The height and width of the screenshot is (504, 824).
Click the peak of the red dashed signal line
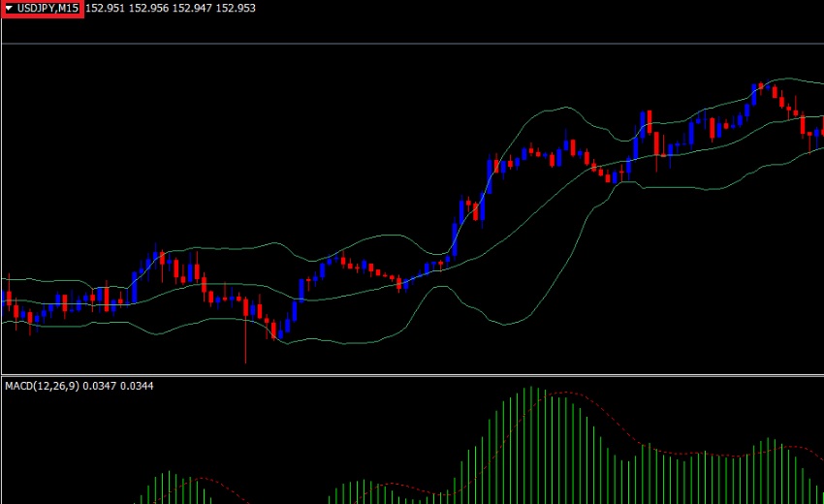tap(560, 394)
